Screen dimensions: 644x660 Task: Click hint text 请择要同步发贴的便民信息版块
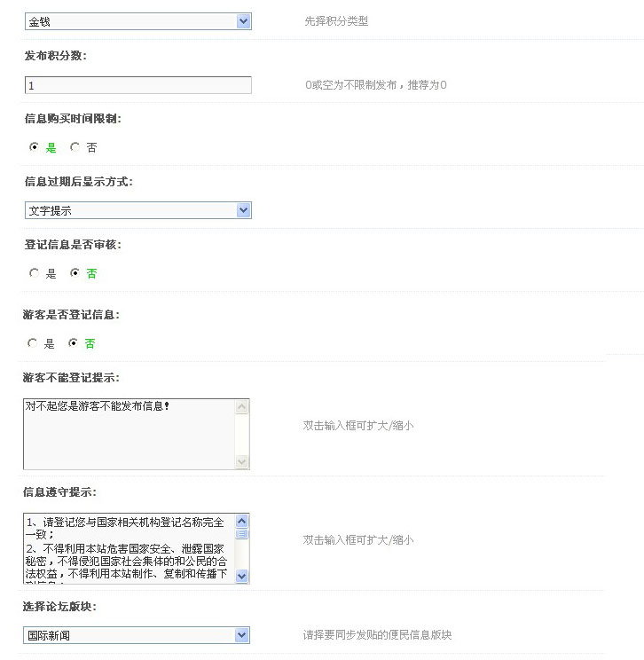pos(377,635)
